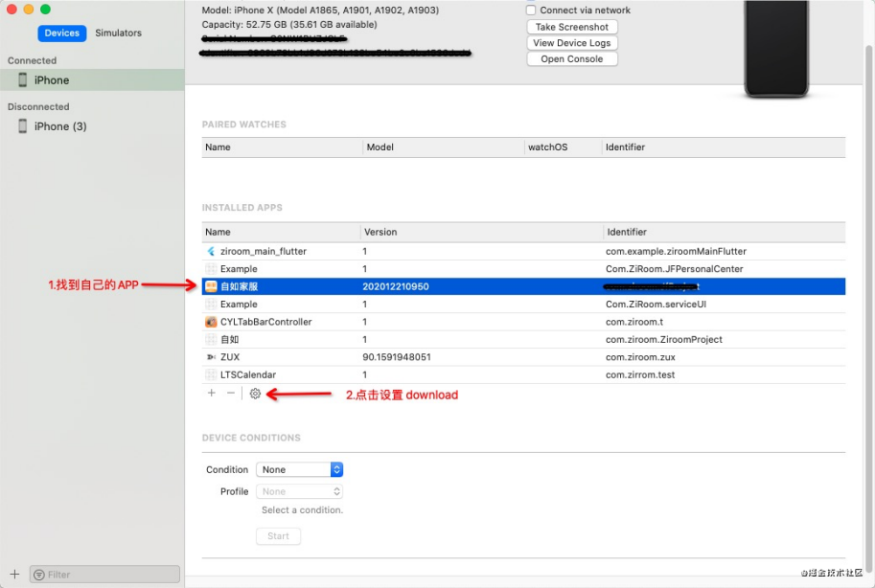875x588 pixels.
Task: Select the connected iPhone device
Action: [x=92, y=79]
